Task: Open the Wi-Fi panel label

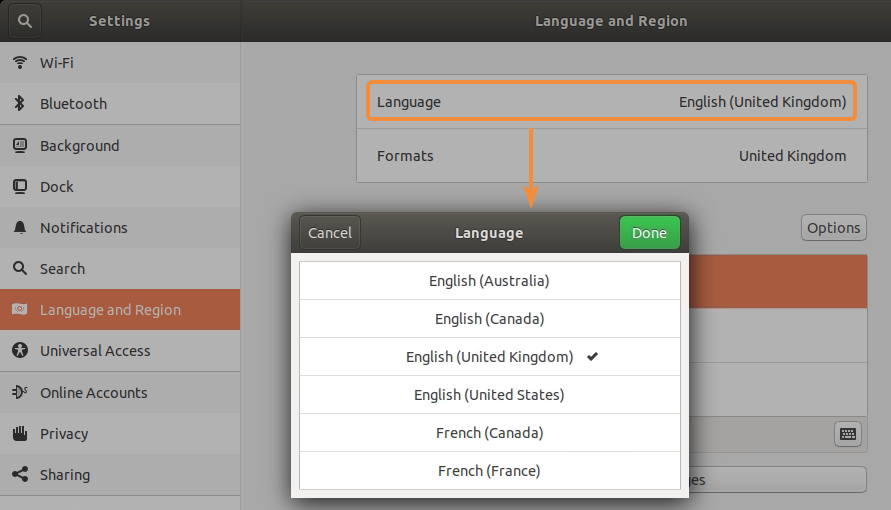Action: [57, 62]
